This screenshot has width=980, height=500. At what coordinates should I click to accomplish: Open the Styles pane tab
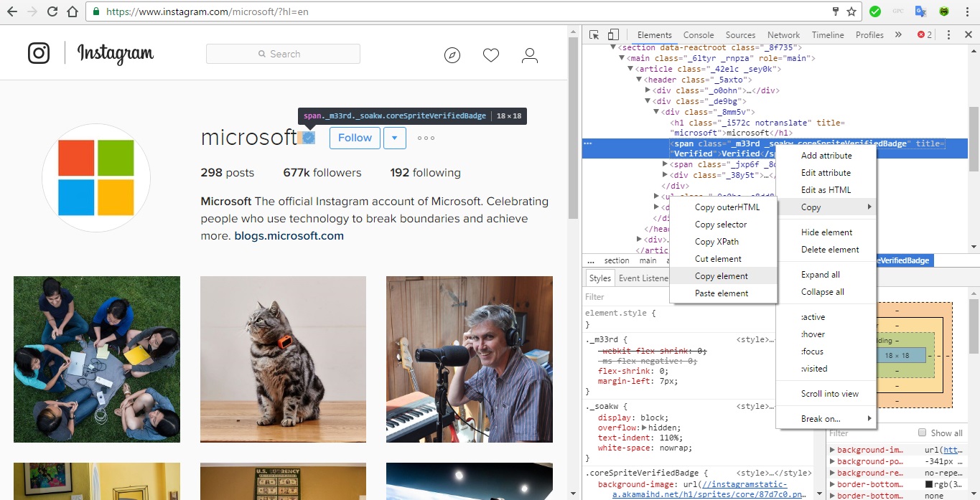599,278
